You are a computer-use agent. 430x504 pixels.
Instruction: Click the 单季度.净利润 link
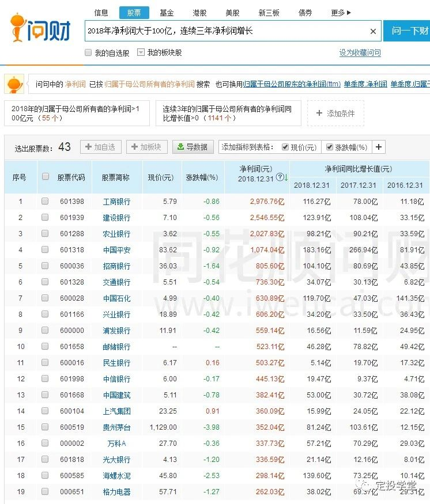[365, 84]
